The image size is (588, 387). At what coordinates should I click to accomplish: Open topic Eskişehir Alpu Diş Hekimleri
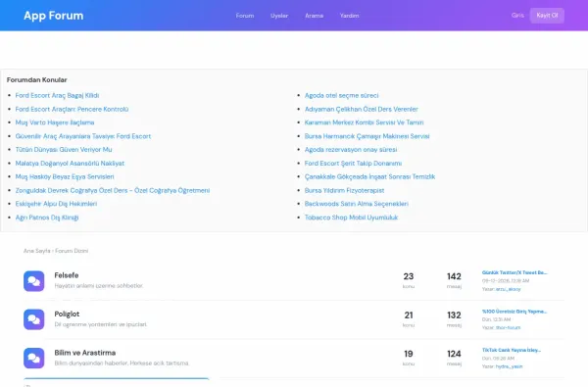(x=56, y=204)
